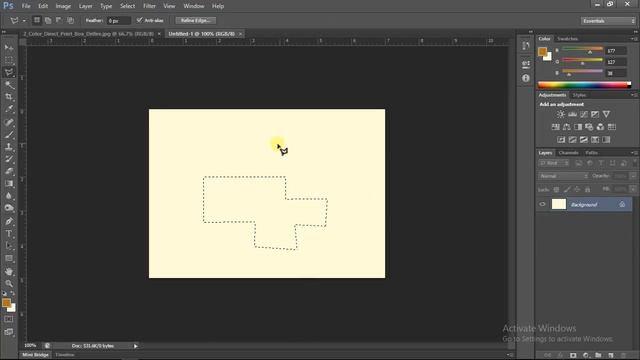Add a Levels adjustment
Viewport: 640px width, 360px height.
pyautogui.click(x=572, y=114)
